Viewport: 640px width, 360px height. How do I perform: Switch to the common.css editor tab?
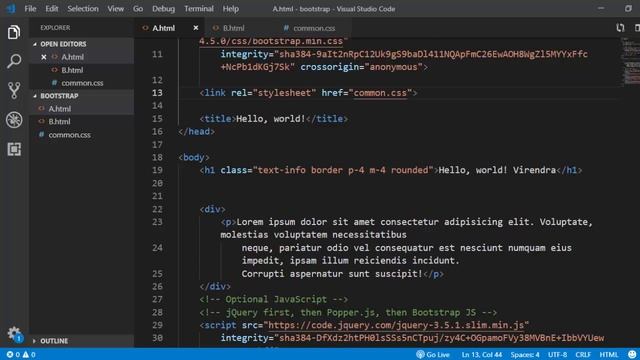pos(314,28)
